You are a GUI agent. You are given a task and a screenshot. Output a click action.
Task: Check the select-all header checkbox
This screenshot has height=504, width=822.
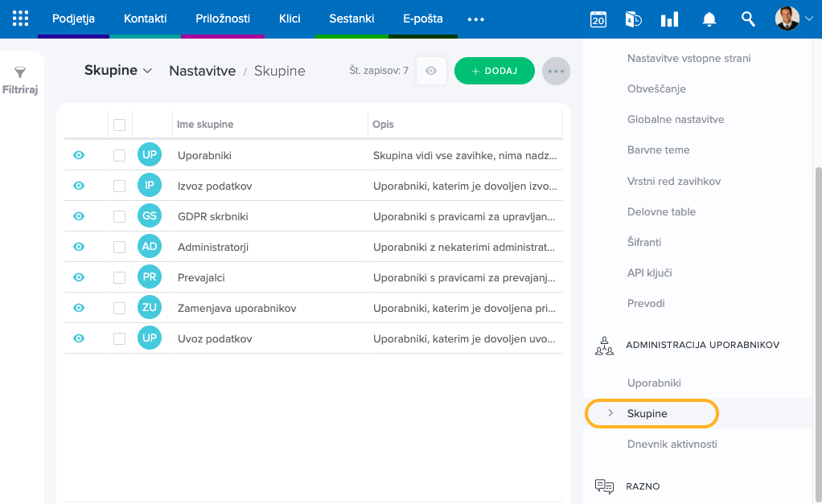coord(119,125)
